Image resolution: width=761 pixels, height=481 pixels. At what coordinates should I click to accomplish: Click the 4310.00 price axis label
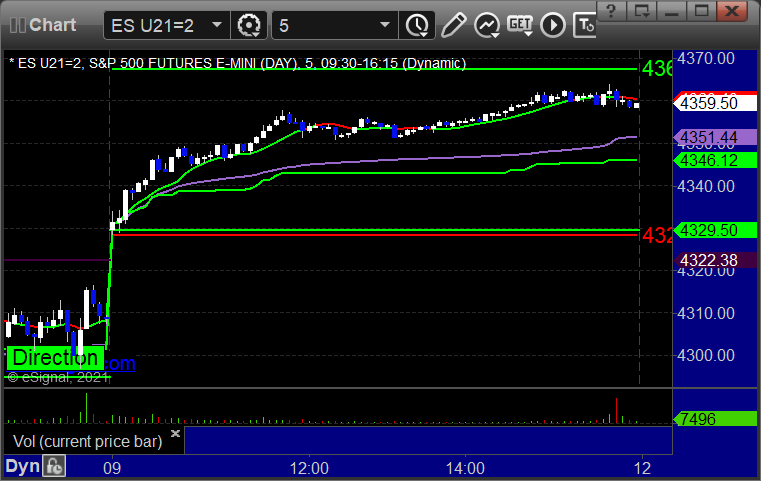pyautogui.click(x=706, y=314)
